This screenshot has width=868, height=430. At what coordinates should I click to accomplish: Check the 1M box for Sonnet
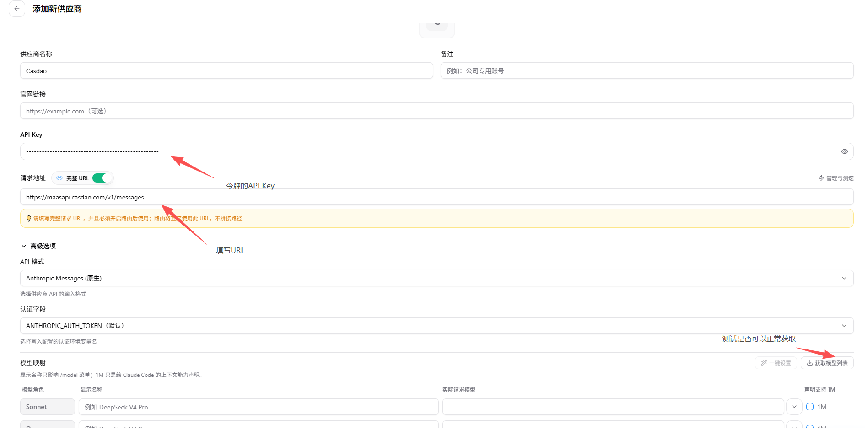click(x=810, y=407)
